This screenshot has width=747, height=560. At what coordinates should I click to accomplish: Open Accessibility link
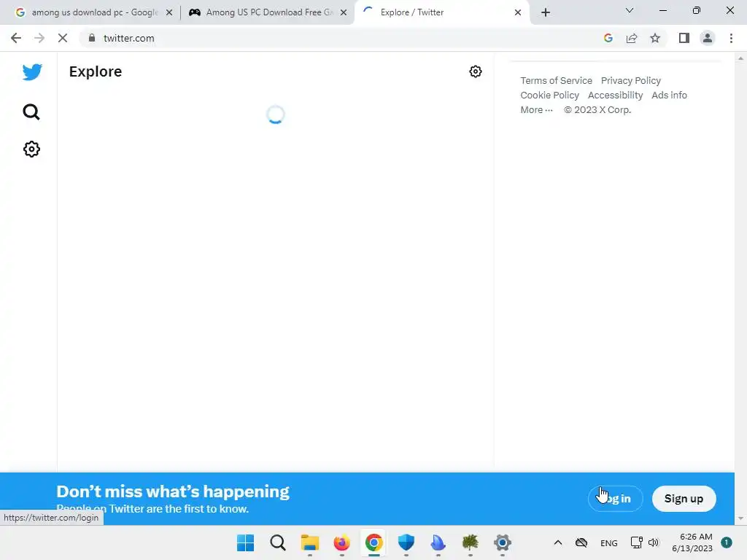point(615,96)
